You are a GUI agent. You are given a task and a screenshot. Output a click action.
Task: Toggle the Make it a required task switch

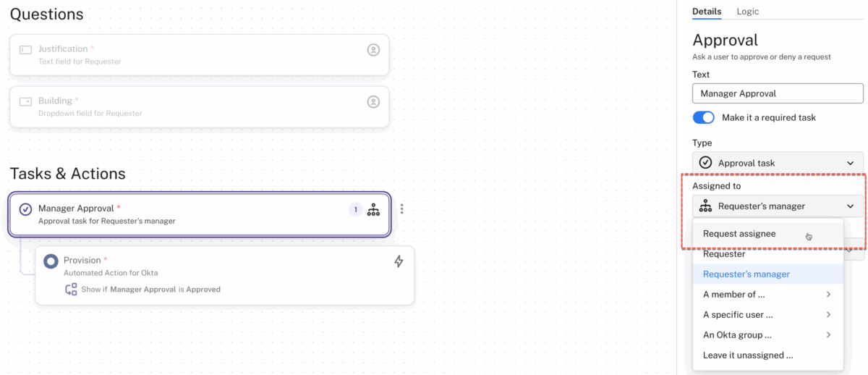coord(703,117)
